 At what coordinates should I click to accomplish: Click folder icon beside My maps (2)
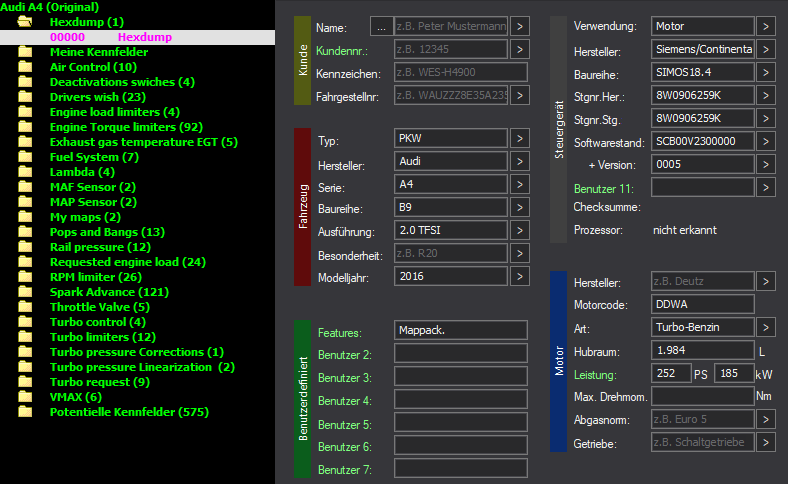coord(25,217)
